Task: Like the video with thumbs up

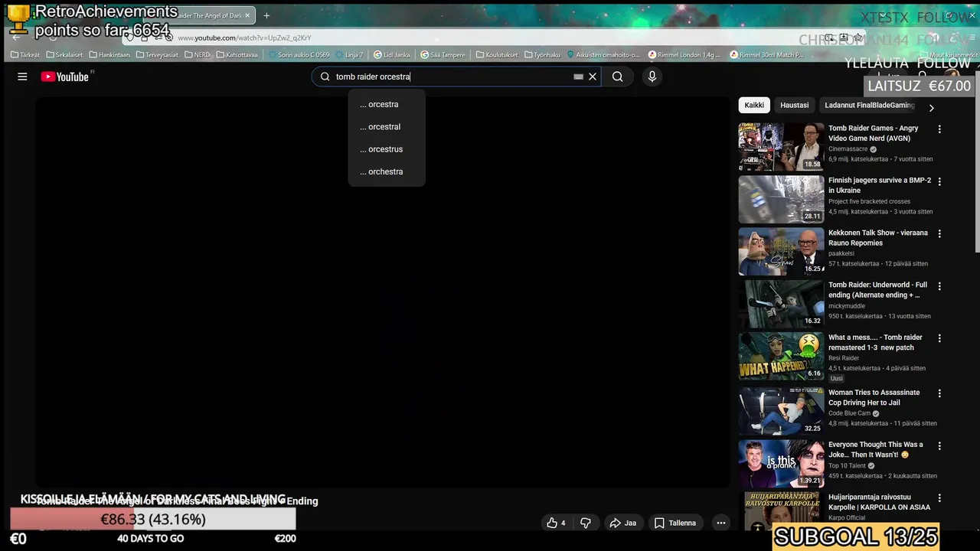Action: (556, 523)
